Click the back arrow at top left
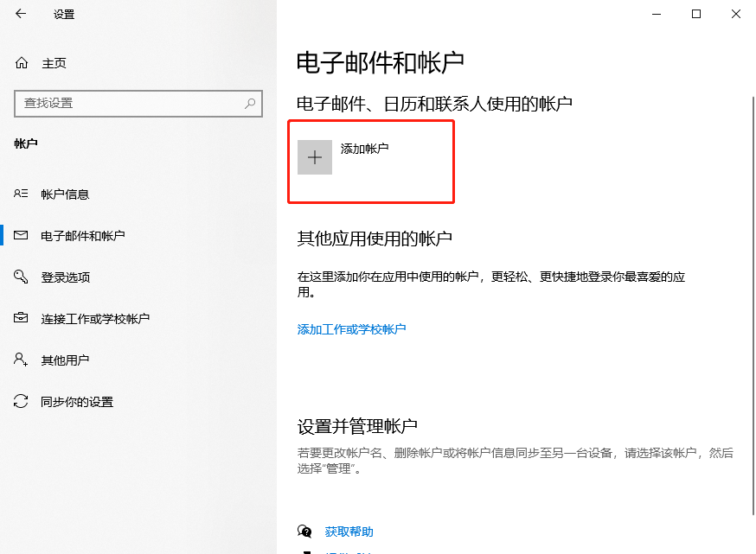 (x=19, y=14)
